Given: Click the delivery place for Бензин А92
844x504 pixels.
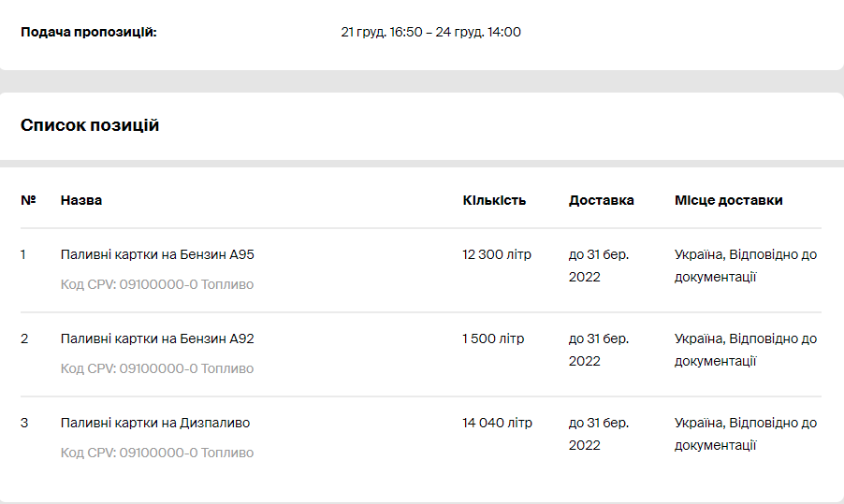Looking at the screenshot, I should [x=746, y=350].
